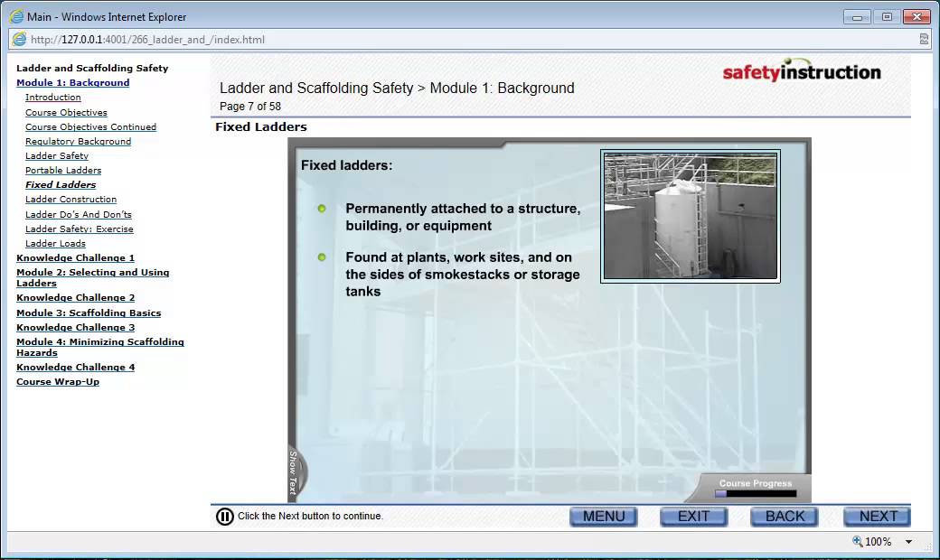940x560 pixels.
Task: Restore down the Internet Explorer window
Action: 887,17
